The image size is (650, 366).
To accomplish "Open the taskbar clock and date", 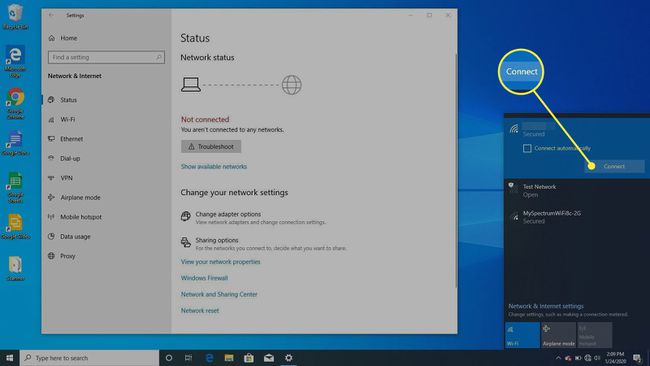I will pos(615,358).
